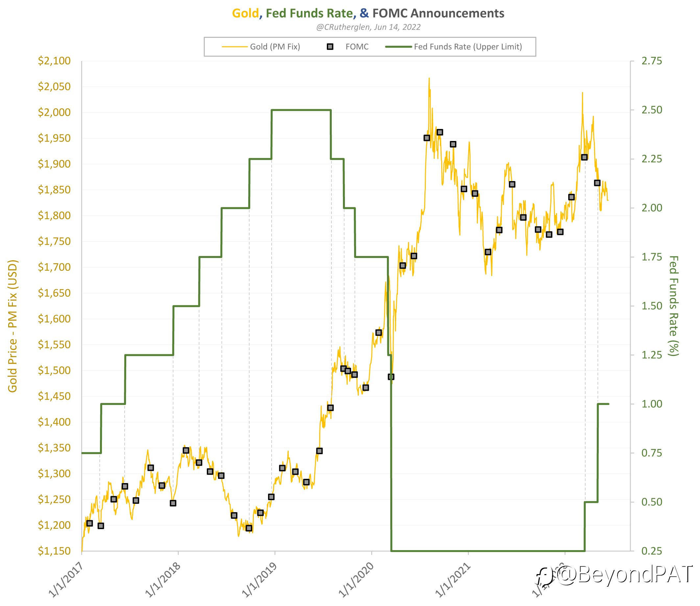Image resolution: width=700 pixels, height=606 pixels.
Task: Select the highest FOMC marker near $1,960
Action: click(x=440, y=132)
